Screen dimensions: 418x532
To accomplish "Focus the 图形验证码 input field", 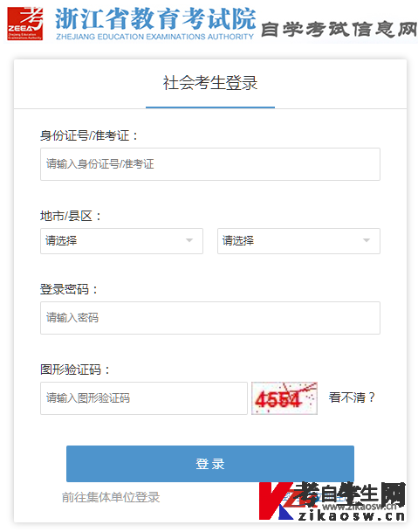I will (x=144, y=398).
